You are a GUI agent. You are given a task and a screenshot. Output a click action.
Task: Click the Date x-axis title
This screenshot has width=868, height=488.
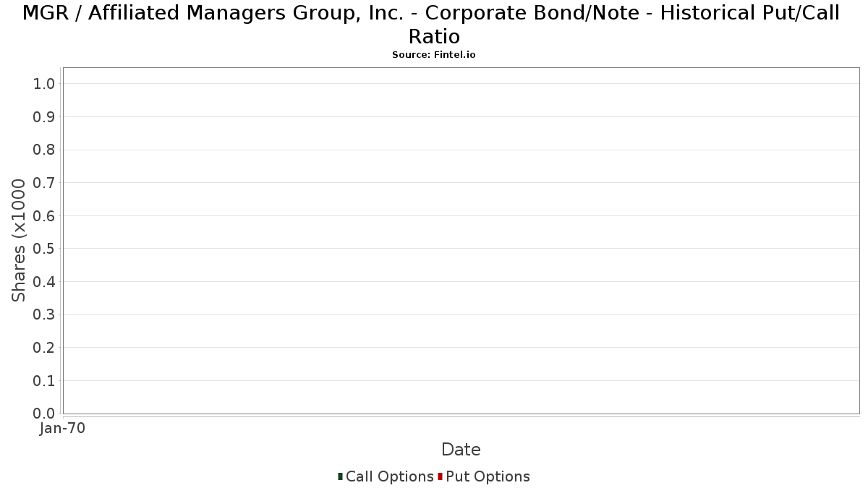[461, 450]
